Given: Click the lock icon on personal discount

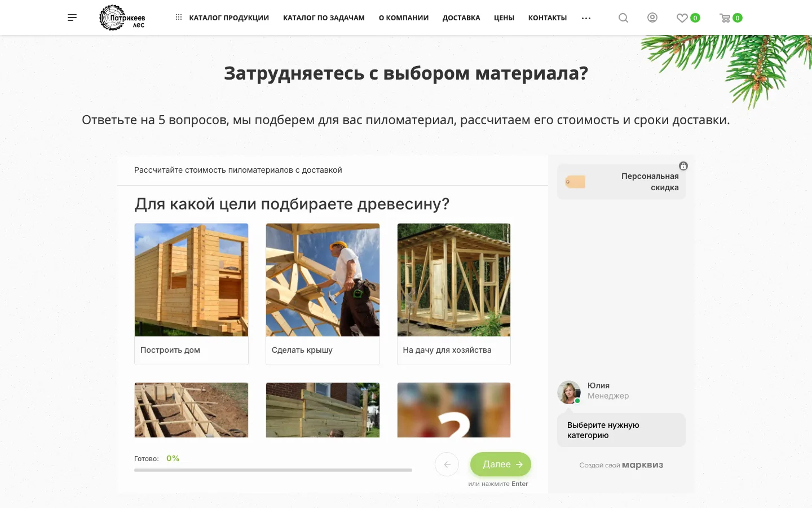Looking at the screenshot, I should (683, 166).
